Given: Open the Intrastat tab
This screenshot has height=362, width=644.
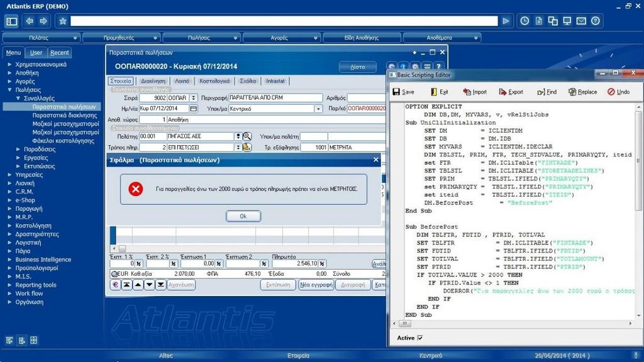Looking at the screenshot, I should [275, 81].
